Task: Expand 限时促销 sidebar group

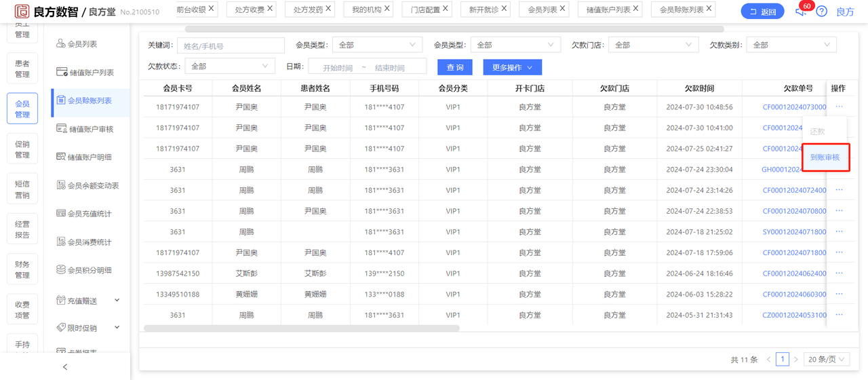Action: click(88, 328)
